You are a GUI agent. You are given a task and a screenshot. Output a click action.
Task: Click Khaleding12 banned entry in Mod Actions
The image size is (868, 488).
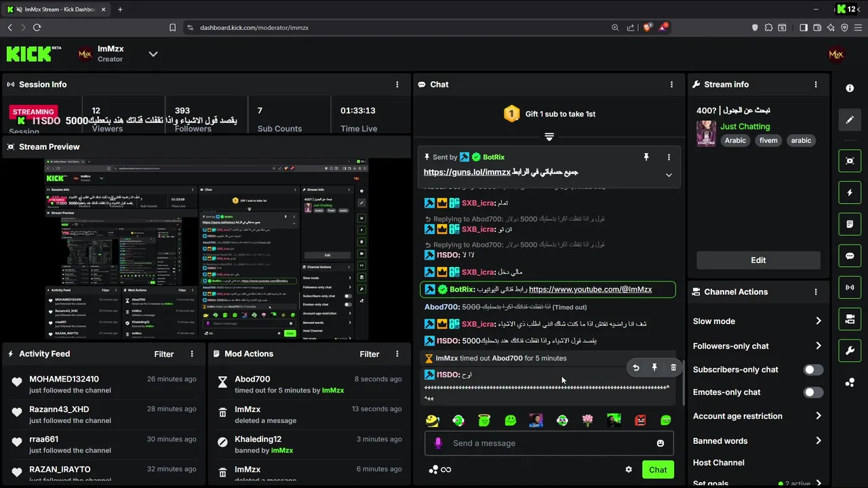[258, 439]
